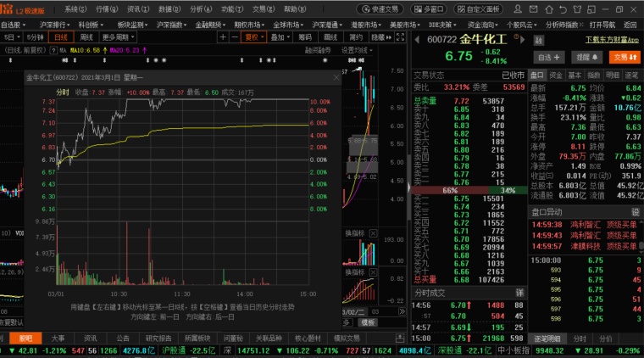Toggle the 日线 daily chart period
This screenshot has width=644, height=358.
[x=61, y=37]
